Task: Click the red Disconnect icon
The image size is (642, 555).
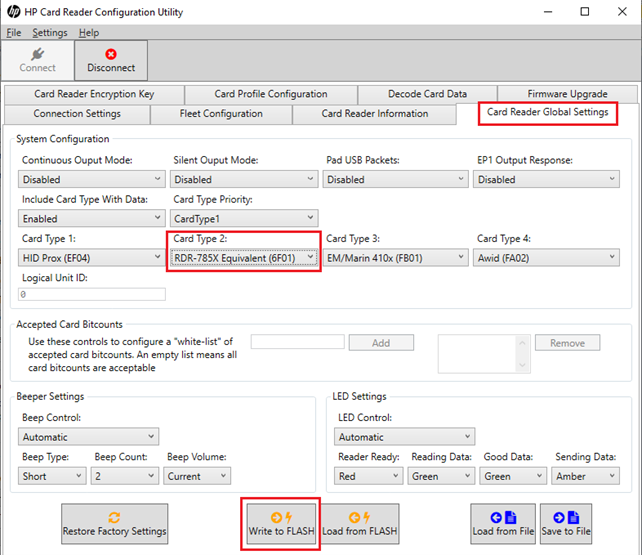Action: 111,54
